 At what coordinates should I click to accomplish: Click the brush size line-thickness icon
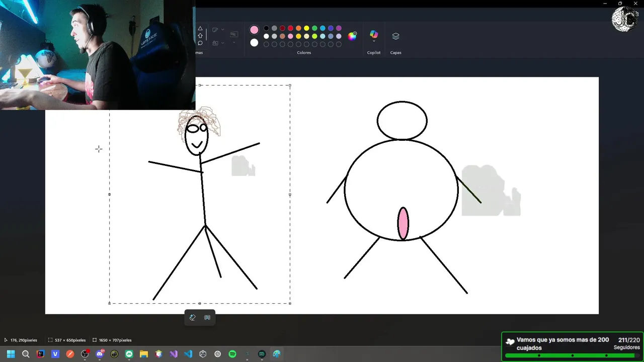[x=234, y=34]
